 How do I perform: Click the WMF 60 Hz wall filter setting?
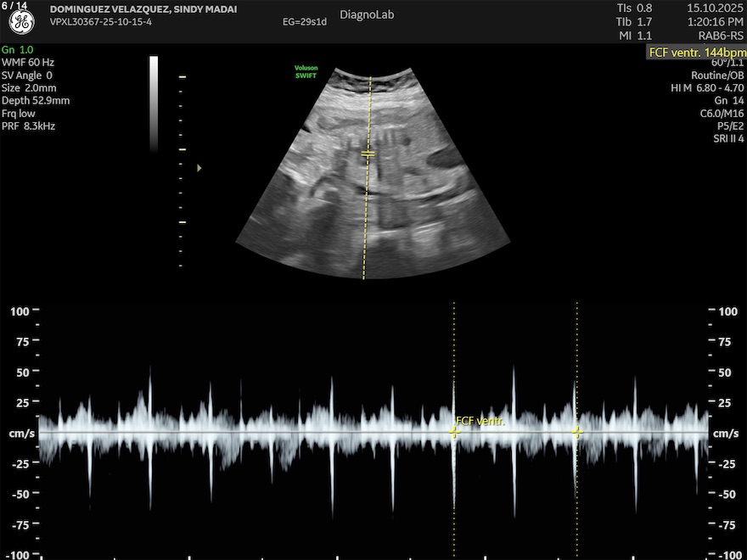pos(31,63)
